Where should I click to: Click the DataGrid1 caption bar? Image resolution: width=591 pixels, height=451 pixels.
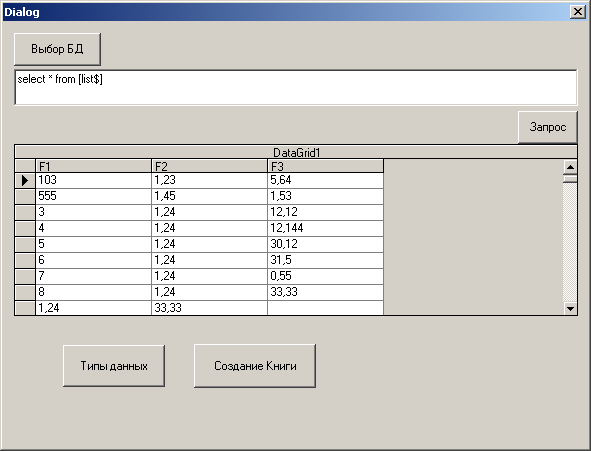pyautogui.click(x=296, y=152)
